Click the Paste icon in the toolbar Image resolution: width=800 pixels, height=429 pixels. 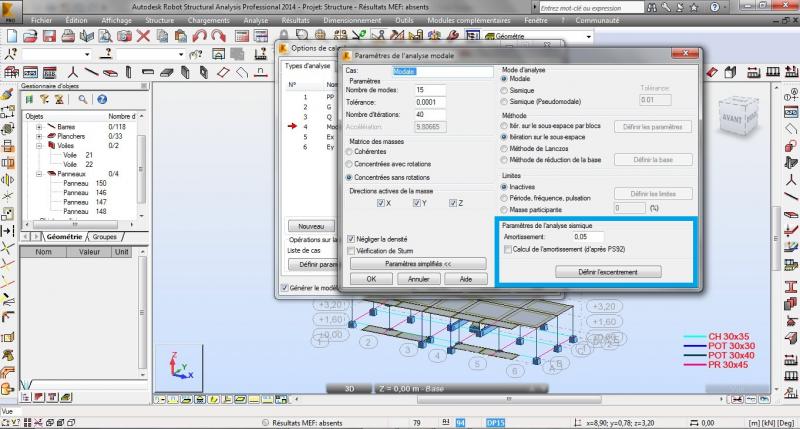[x=181, y=36]
